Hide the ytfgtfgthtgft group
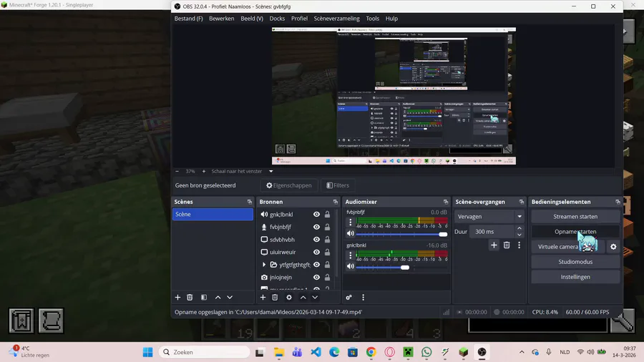The image size is (644, 362). [x=316, y=265]
